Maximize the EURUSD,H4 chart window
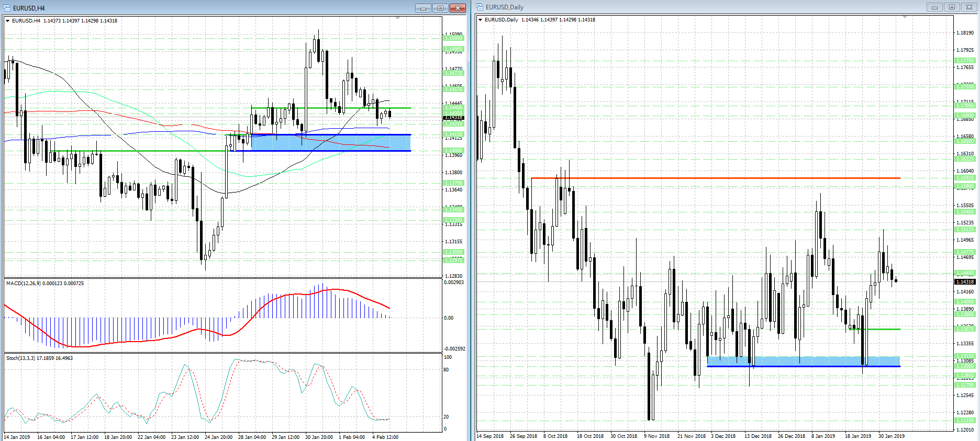 point(440,8)
